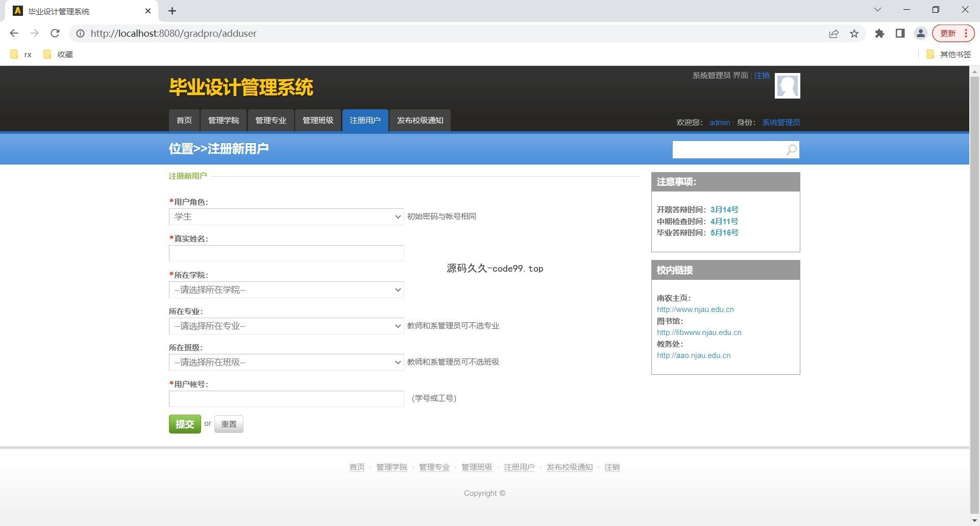Open the libwww.njau.edu.cn library link
This screenshot has width=980, height=526.
[x=699, y=332]
